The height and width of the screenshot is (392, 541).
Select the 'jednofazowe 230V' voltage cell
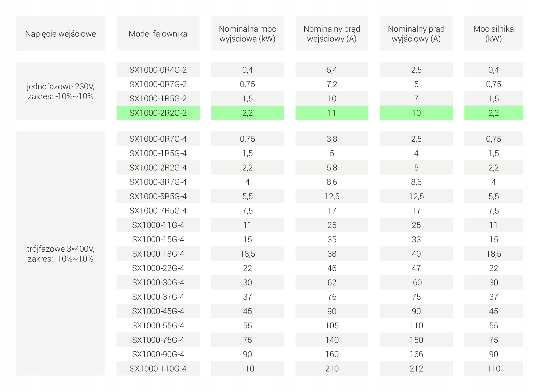(x=61, y=91)
